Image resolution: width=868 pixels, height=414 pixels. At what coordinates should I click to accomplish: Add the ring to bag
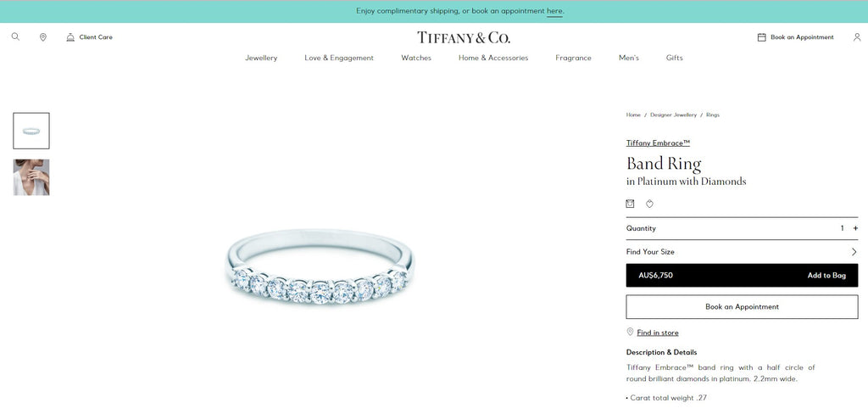[742, 276]
